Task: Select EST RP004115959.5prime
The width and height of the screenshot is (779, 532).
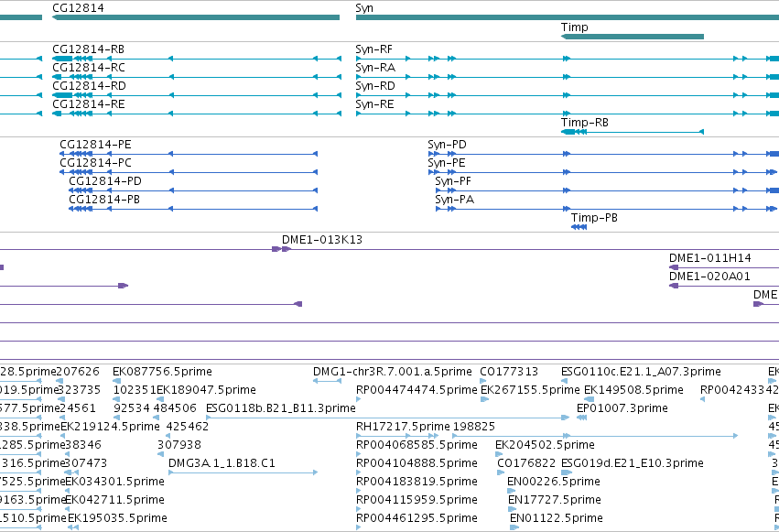Action: click(417, 500)
